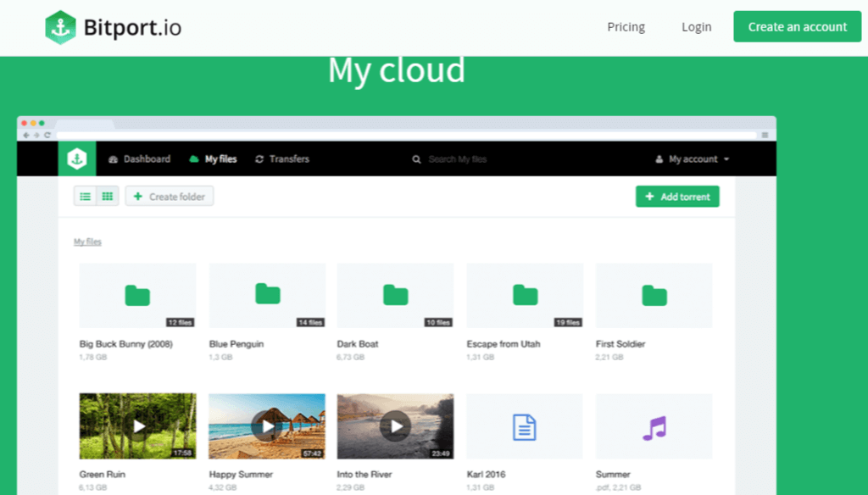Open the Login link
Screen dimensions: 868x495
tap(696, 26)
